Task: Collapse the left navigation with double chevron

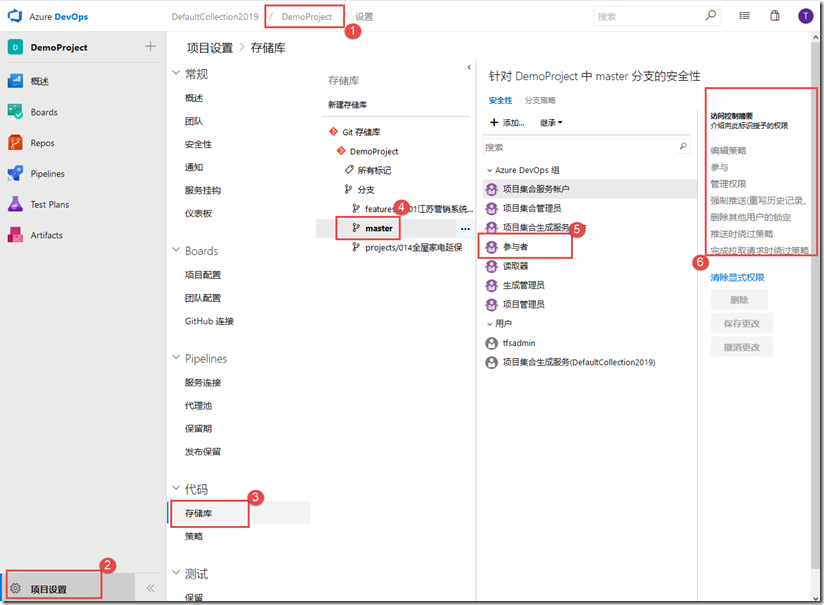Action: coord(150,588)
